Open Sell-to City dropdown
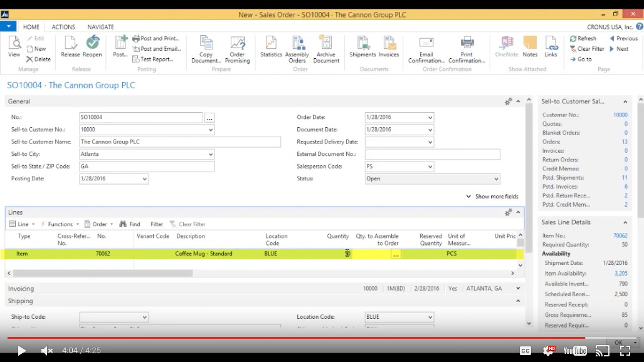The image size is (644, 362). (210, 154)
